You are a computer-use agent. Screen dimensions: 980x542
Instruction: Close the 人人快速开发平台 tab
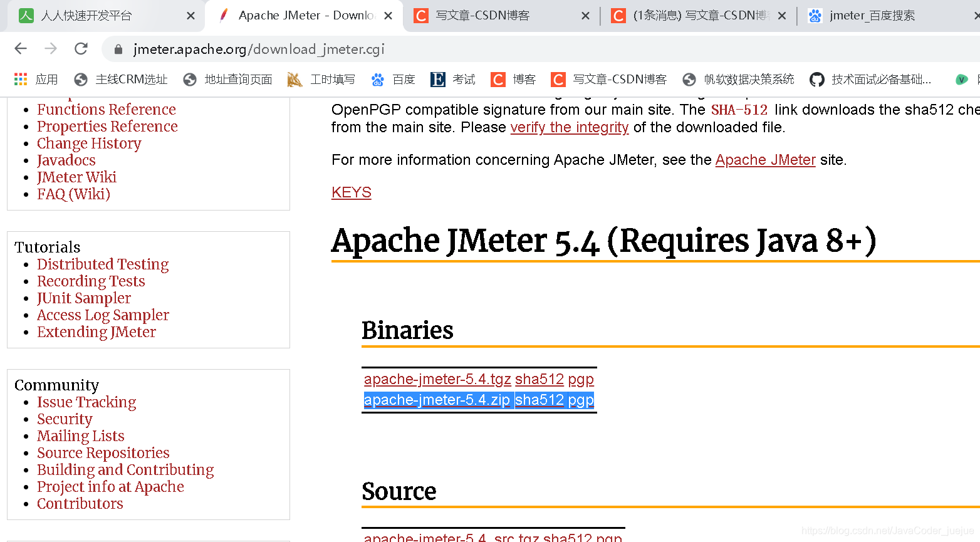coord(190,16)
